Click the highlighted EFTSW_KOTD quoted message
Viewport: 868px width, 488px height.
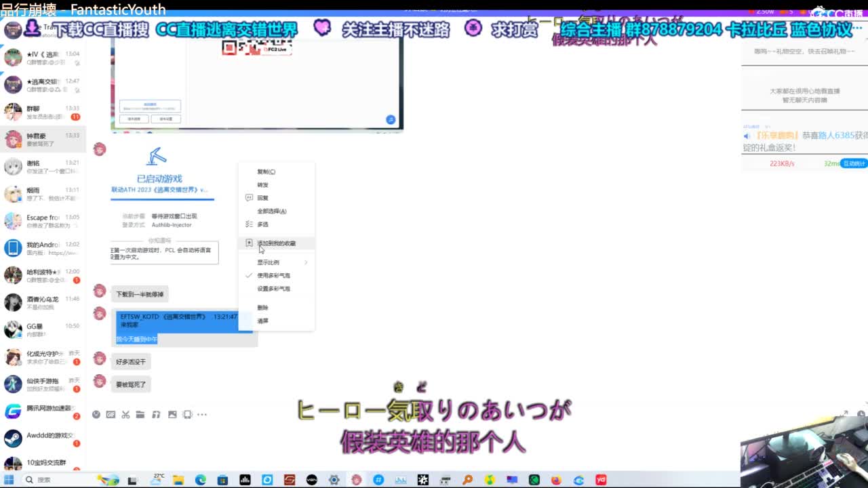(x=184, y=321)
